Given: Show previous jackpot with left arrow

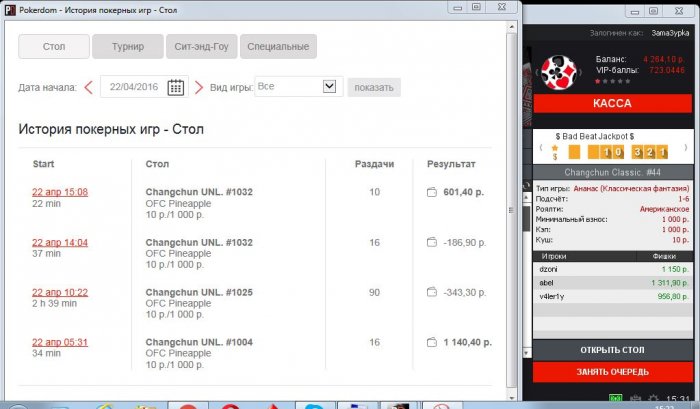Looking at the screenshot, I should pos(541,147).
